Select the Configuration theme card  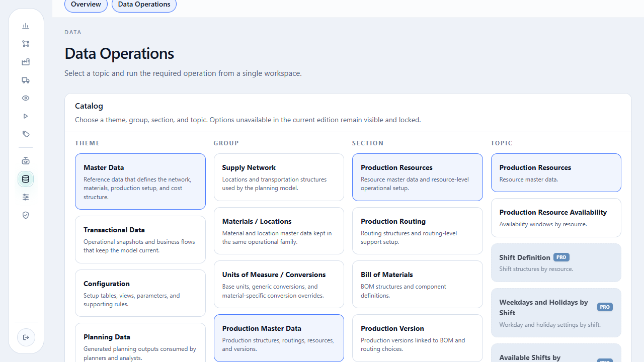(x=140, y=293)
